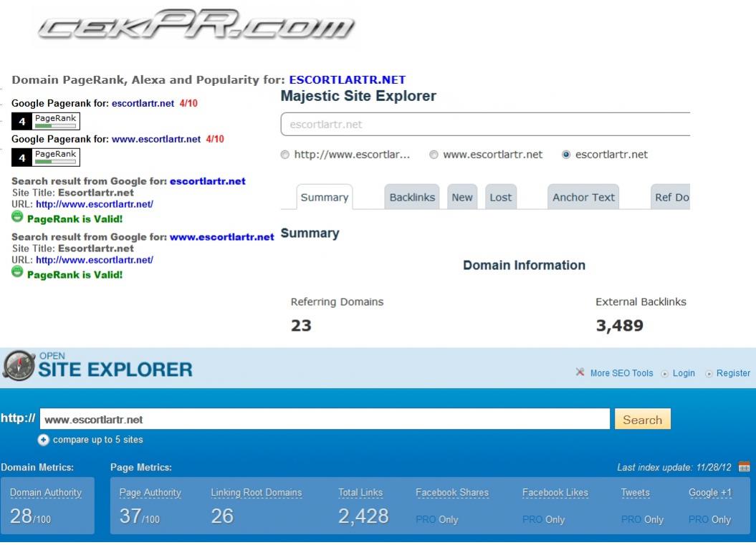Click the Register link
Viewport: 756px width, 545px height.
[733, 373]
